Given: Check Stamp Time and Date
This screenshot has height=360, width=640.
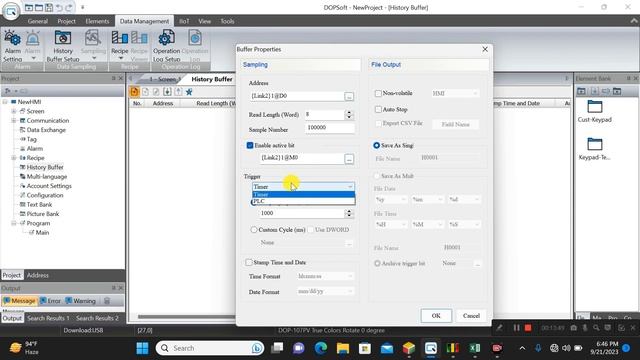Looking at the screenshot, I should click(249, 262).
